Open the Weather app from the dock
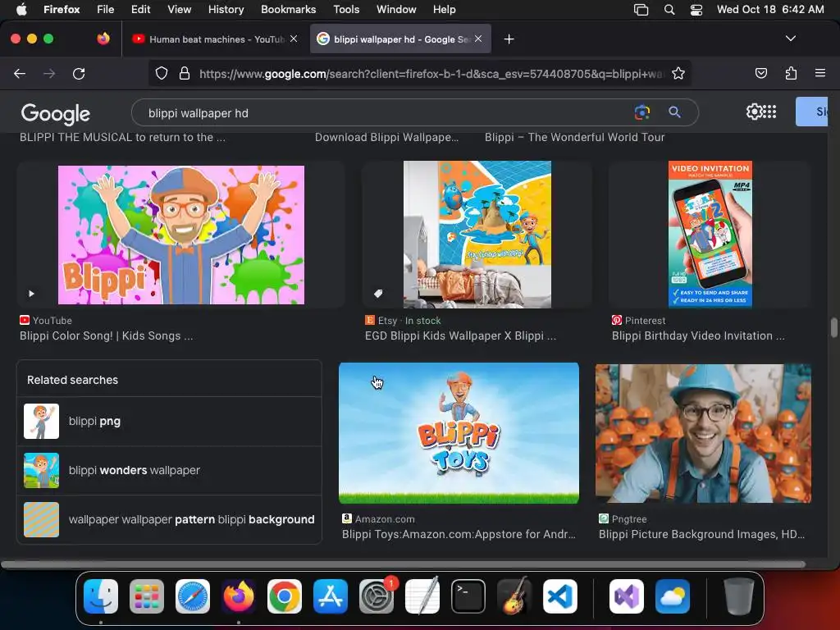The height and width of the screenshot is (630, 840). (673, 596)
